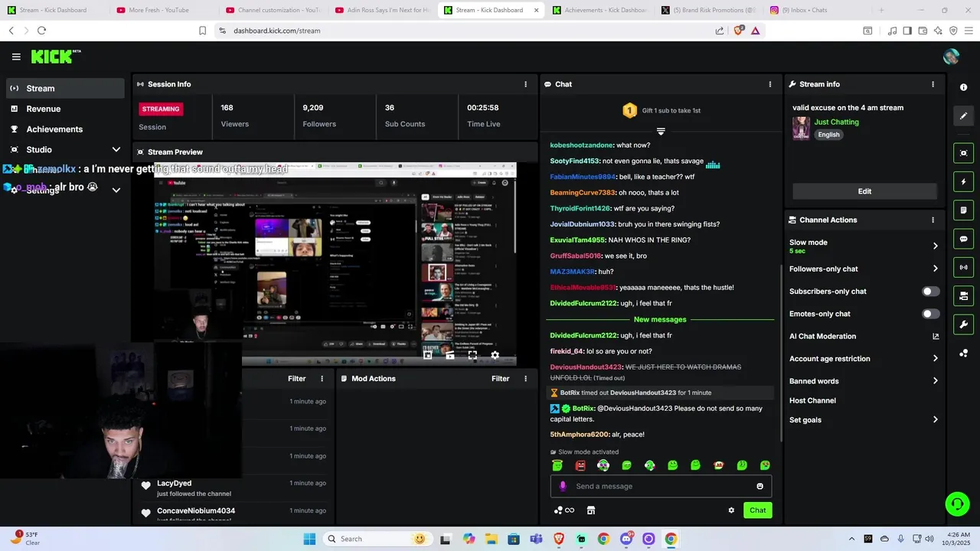Click the info icon in right rail
This screenshot has height=551, width=980.
click(x=963, y=87)
